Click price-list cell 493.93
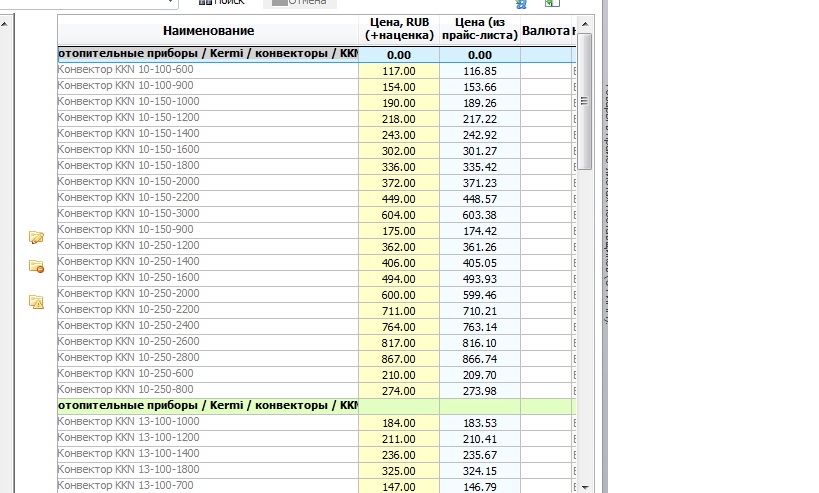The height and width of the screenshot is (493, 819). [480, 279]
